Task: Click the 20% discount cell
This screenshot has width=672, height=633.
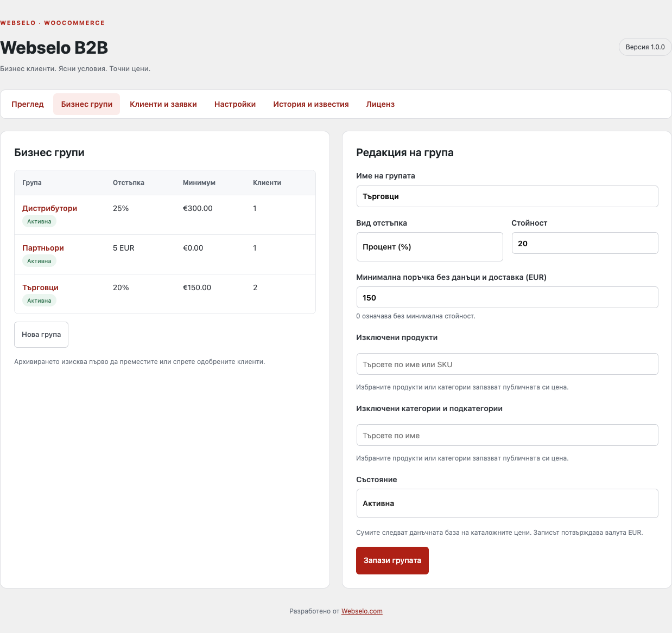Action: click(x=121, y=287)
